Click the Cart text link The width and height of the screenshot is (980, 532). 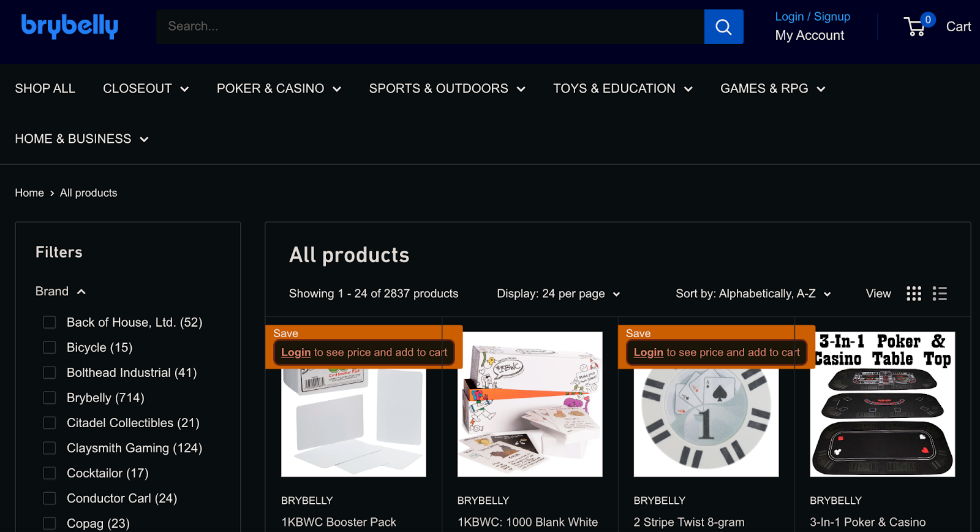(959, 26)
